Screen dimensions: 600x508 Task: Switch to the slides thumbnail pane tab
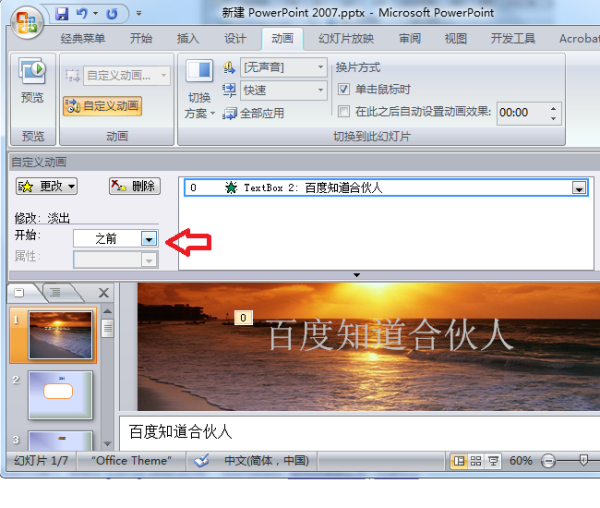coord(21,293)
